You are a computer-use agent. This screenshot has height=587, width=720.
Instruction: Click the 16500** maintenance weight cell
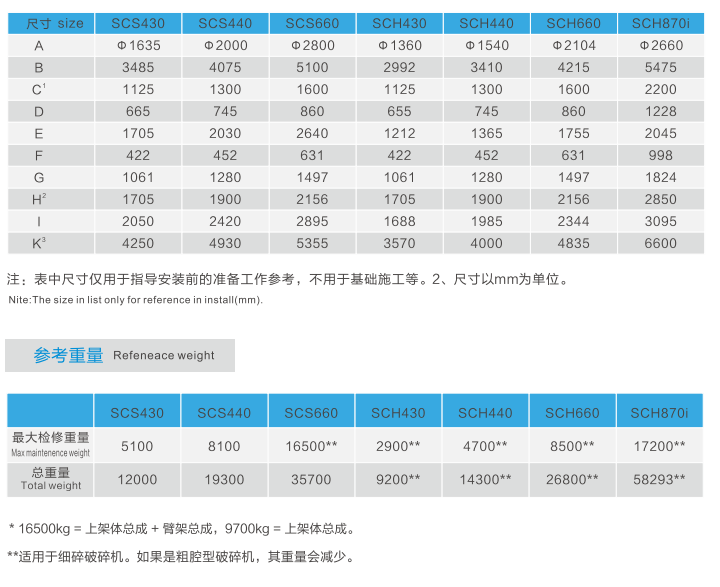(x=312, y=446)
